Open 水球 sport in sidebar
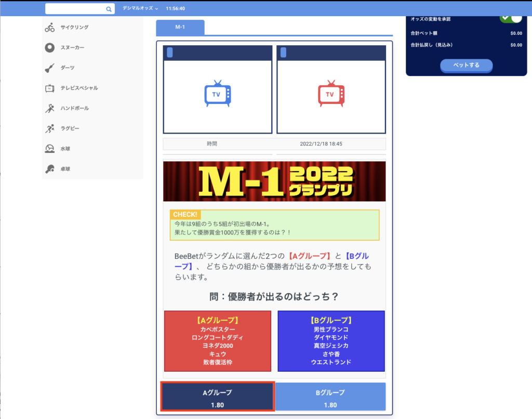The image size is (532, 419). [x=92, y=149]
